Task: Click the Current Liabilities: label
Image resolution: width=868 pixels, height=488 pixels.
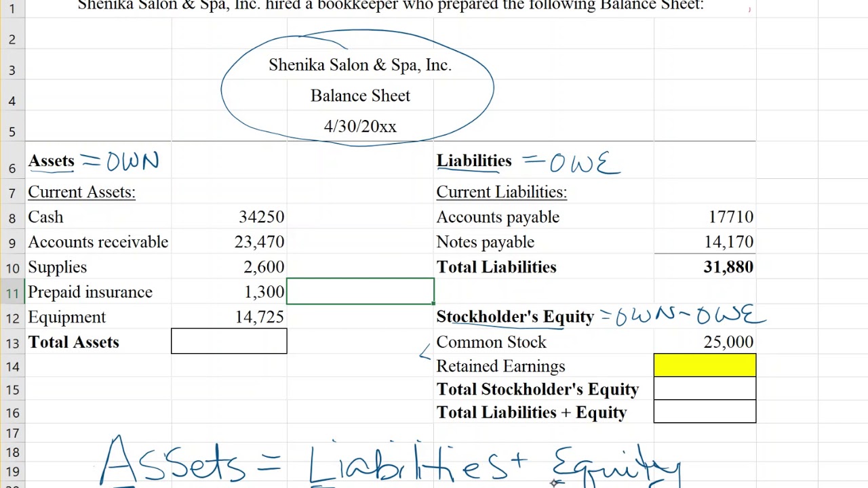Action: tap(501, 192)
